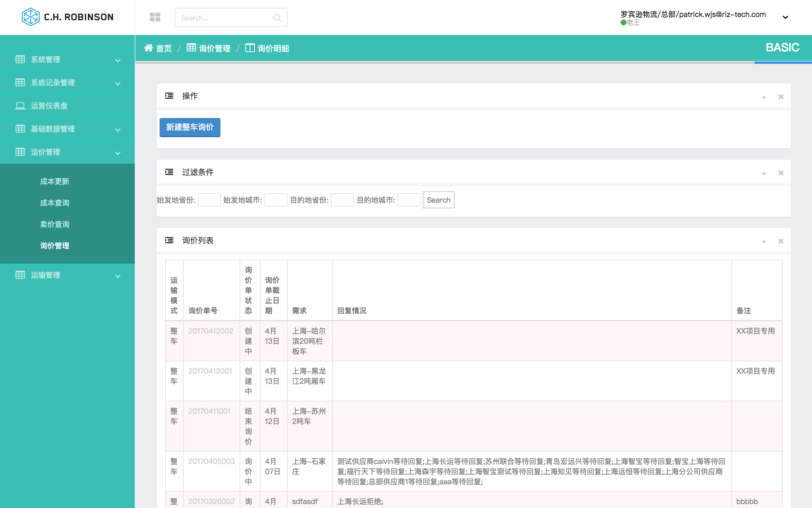
Task: Click the 运营仪表盘 laptop icon
Action: (20, 106)
